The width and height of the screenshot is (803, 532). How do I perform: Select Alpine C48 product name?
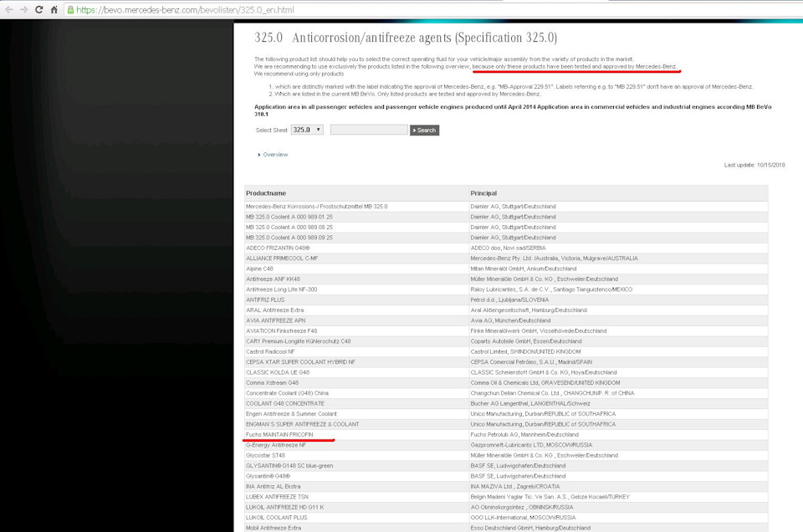tap(259, 269)
